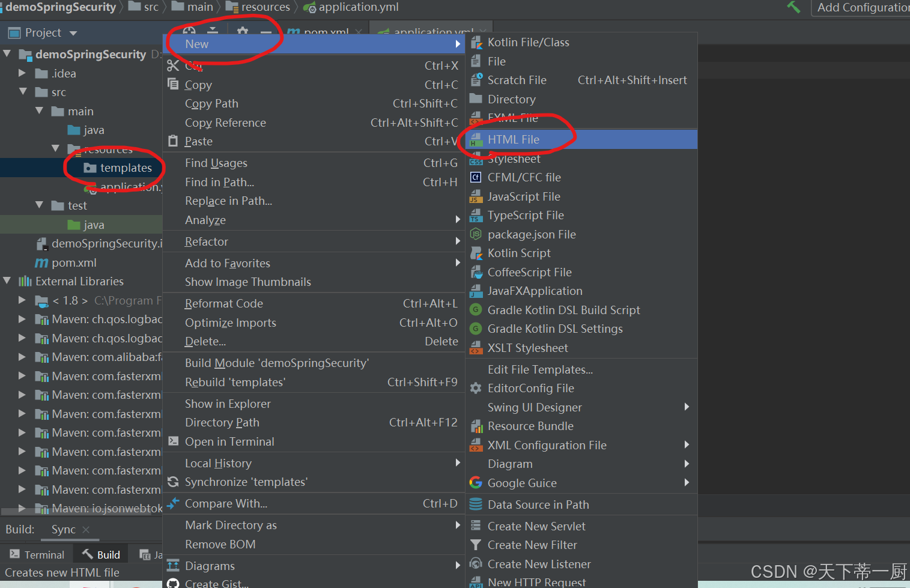Image resolution: width=910 pixels, height=588 pixels.
Task: Choose Reformat Code entry
Action: 314,303
